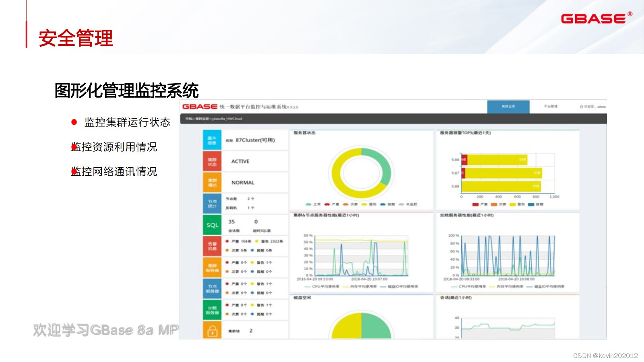Toggle CPU usage legend in cluster performance chart

pyautogui.click(x=322, y=287)
